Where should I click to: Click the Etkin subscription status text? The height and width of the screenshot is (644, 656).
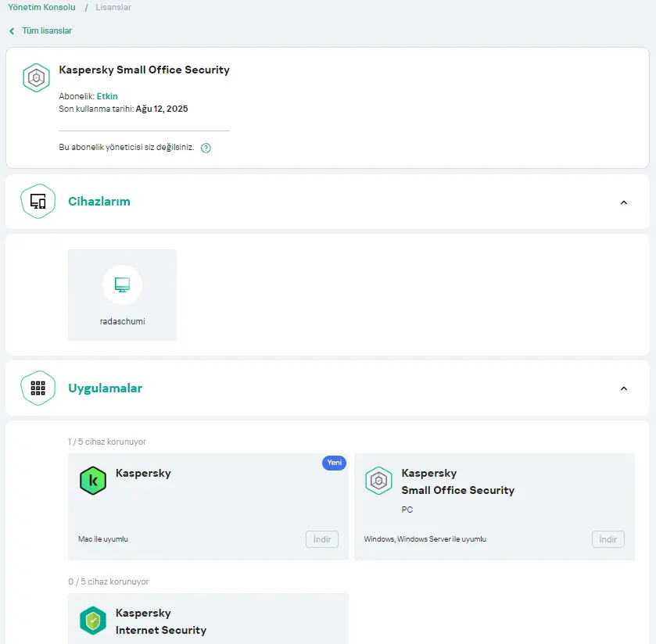tap(107, 96)
